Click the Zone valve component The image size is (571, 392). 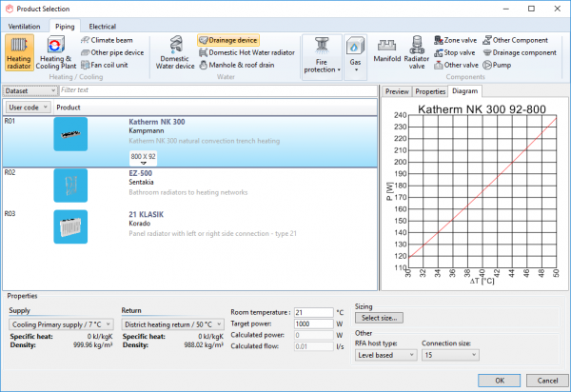[454, 41]
